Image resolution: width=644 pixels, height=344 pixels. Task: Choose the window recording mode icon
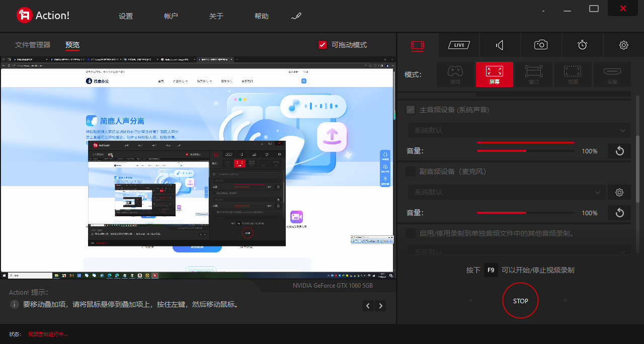click(533, 74)
